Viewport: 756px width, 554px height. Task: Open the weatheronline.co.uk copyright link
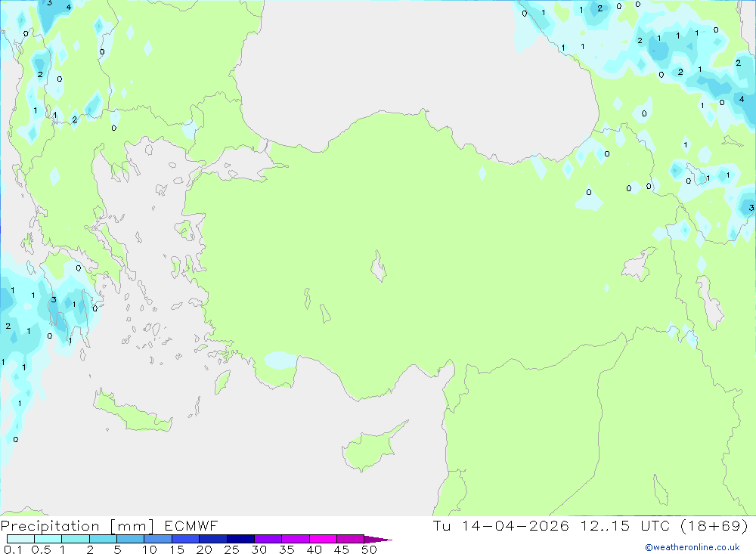(x=692, y=547)
